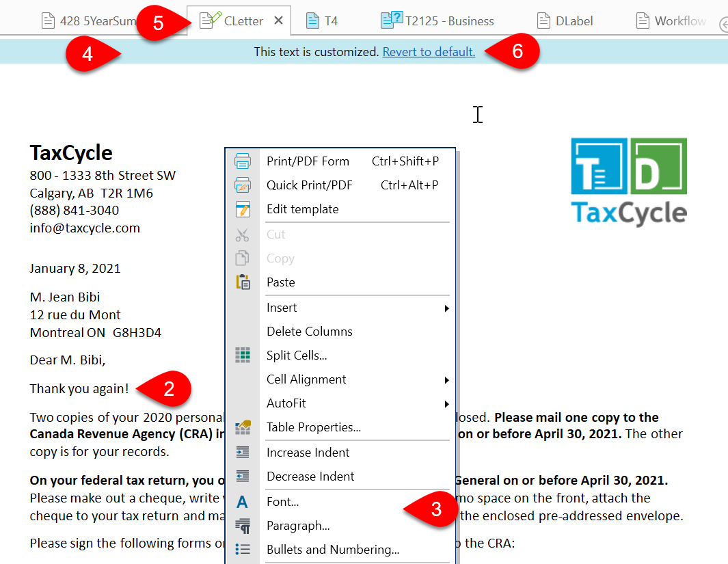Click the Paste clipboard icon
728x564 pixels.
click(243, 282)
